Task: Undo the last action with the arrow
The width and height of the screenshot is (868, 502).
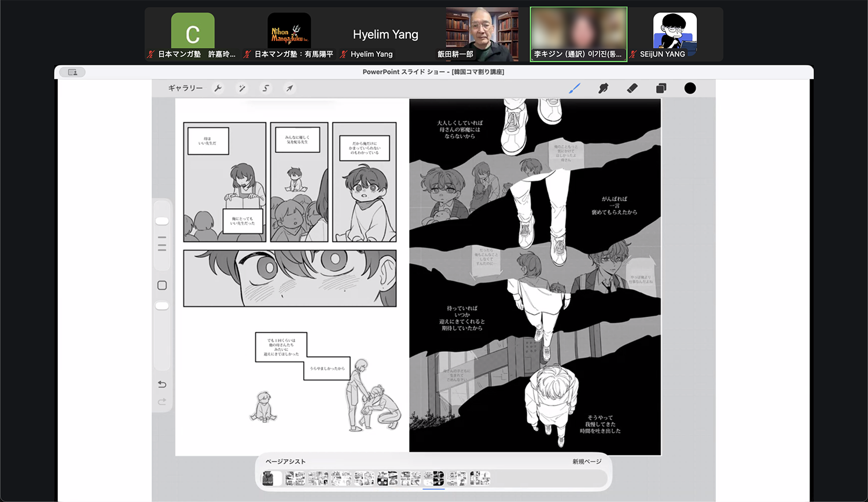Action: point(162,385)
